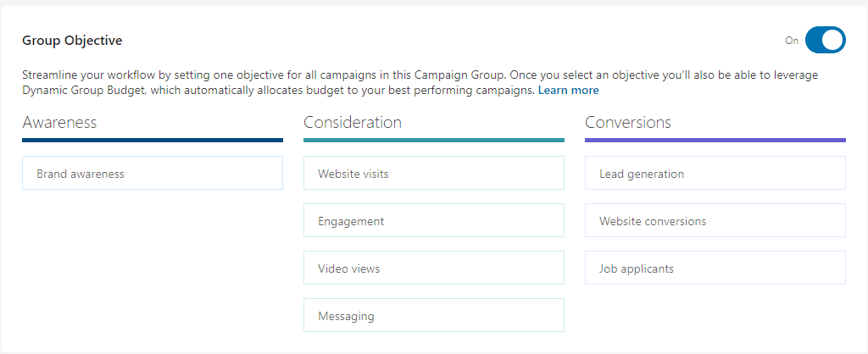The image size is (868, 354).
Task: Click the Learn more link
Action: point(568,91)
